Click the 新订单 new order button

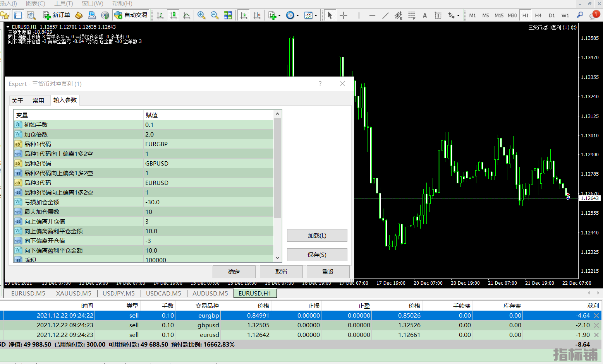point(57,15)
